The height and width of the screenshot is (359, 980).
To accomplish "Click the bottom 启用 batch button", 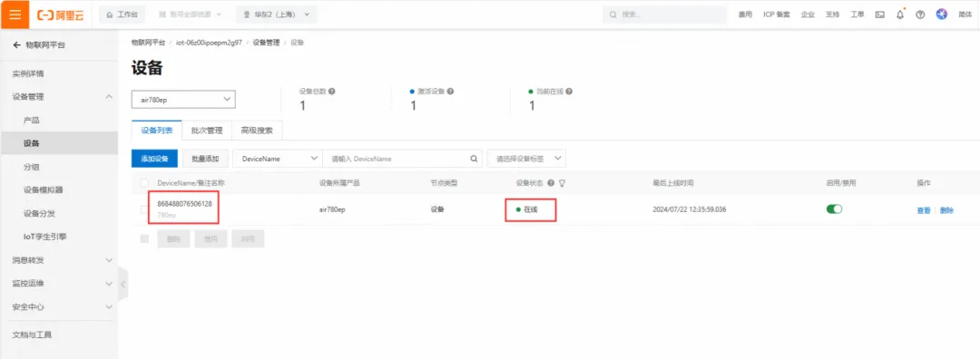I will (248, 238).
